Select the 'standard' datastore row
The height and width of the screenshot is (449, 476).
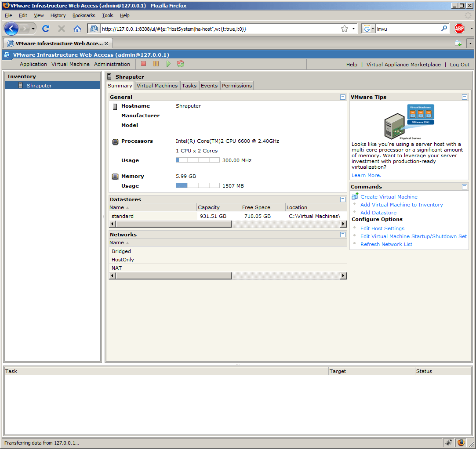[228, 216]
